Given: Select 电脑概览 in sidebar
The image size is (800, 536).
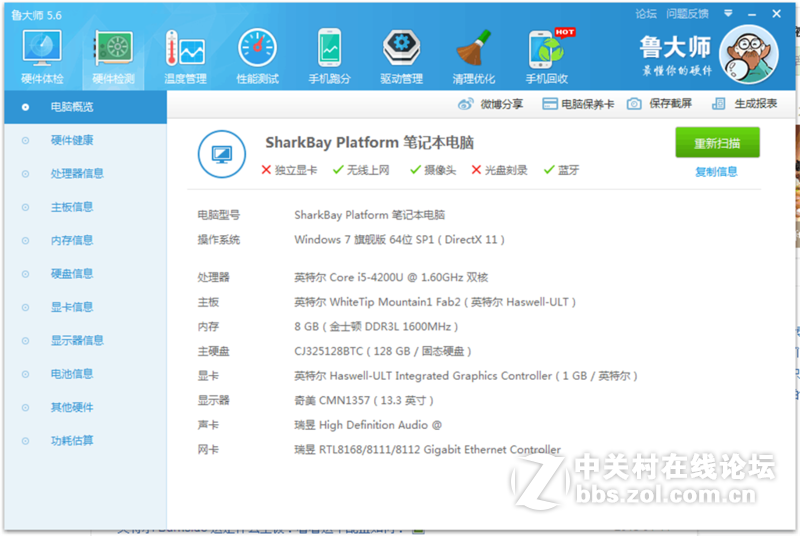Looking at the screenshot, I should pos(85,107).
